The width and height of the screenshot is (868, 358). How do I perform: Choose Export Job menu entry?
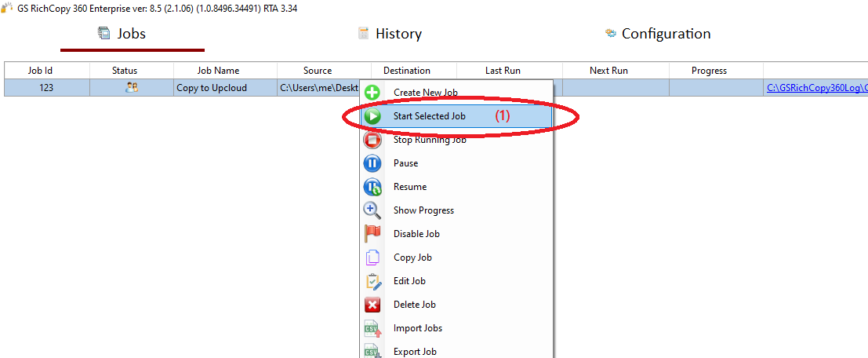tap(415, 351)
